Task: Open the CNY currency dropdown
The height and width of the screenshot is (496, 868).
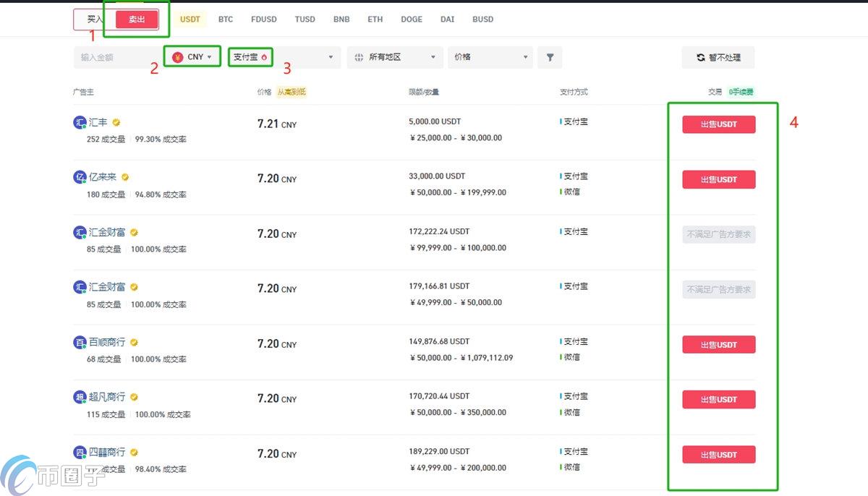Action: (x=192, y=57)
